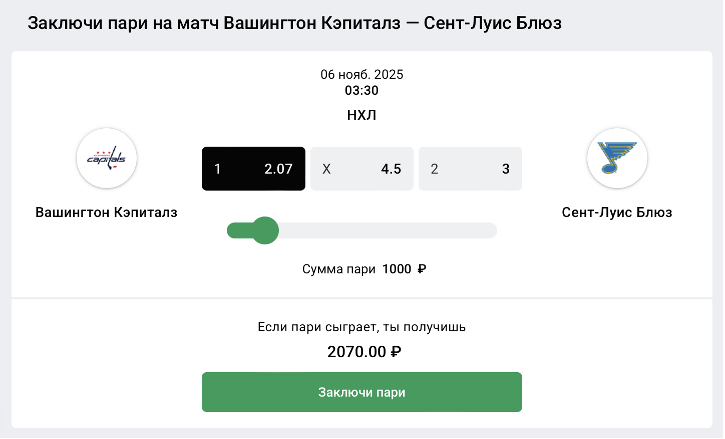Select outcome 1 with odds 2.07
The height and width of the screenshot is (439, 725).
point(253,169)
